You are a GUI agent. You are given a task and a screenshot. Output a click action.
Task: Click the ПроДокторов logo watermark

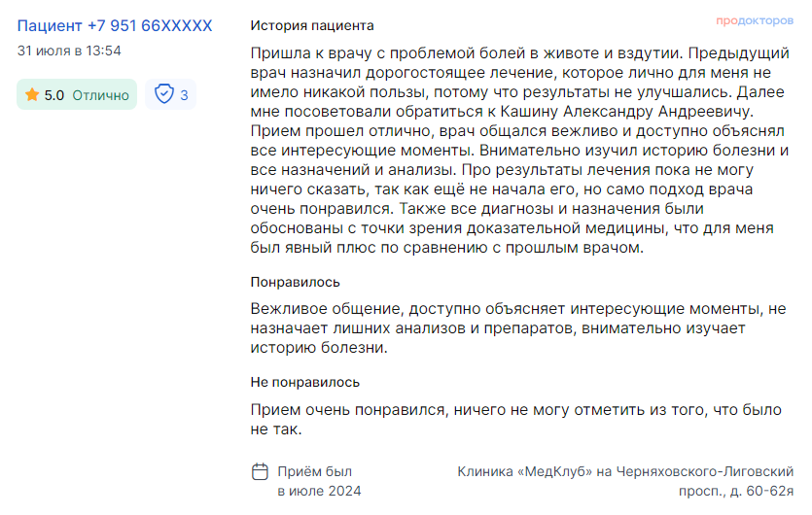pos(754,20)
